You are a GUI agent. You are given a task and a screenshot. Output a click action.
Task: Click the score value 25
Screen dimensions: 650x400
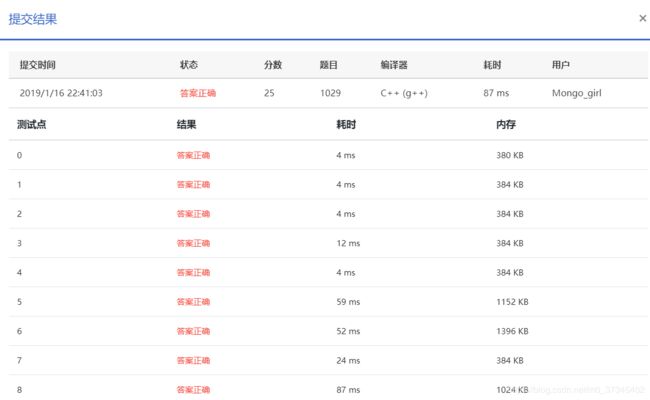point(269,93)
